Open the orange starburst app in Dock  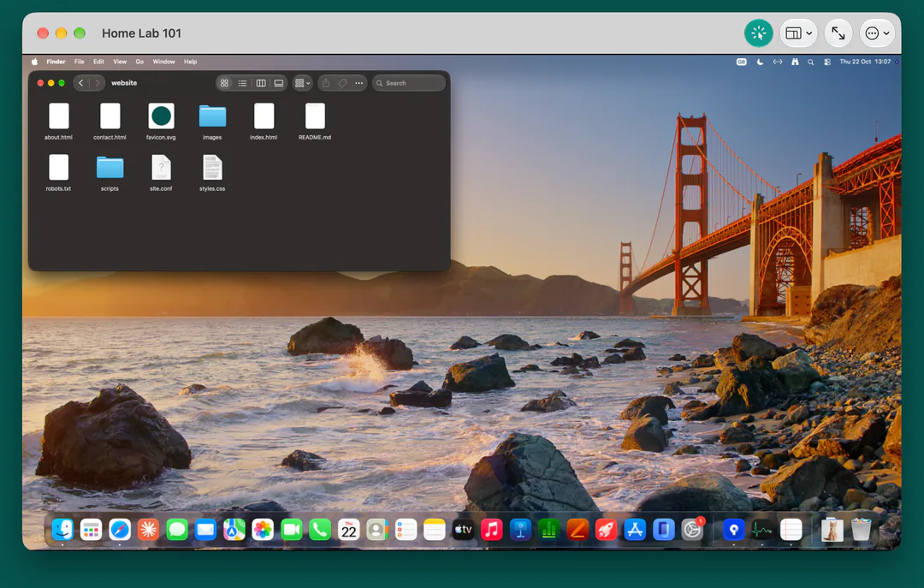148,530
